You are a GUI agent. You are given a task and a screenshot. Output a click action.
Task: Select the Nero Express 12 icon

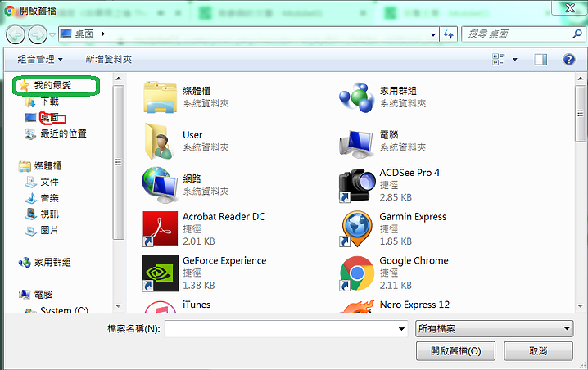tap(358, 307)
